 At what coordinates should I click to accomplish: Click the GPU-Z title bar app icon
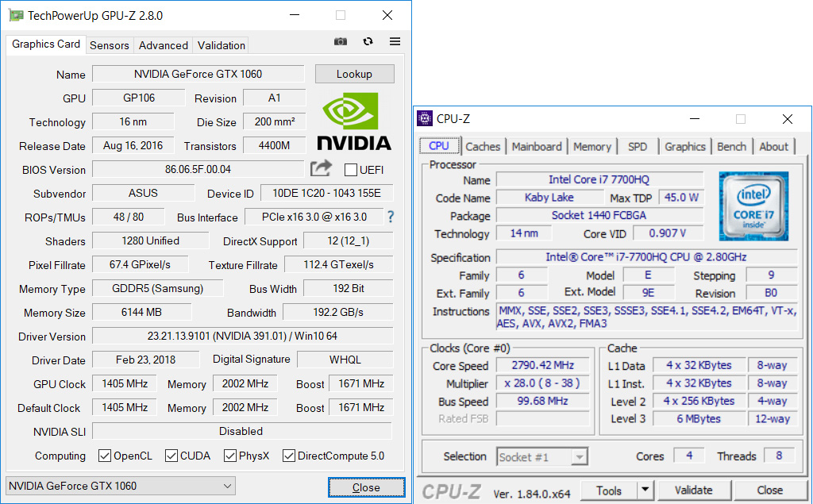[x=16, y=16]
